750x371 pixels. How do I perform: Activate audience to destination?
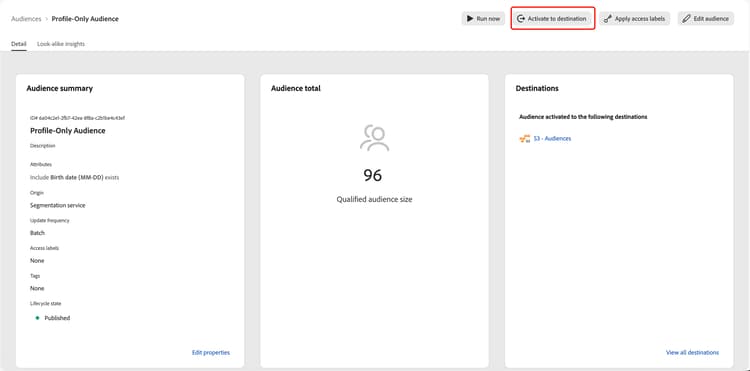552,19
